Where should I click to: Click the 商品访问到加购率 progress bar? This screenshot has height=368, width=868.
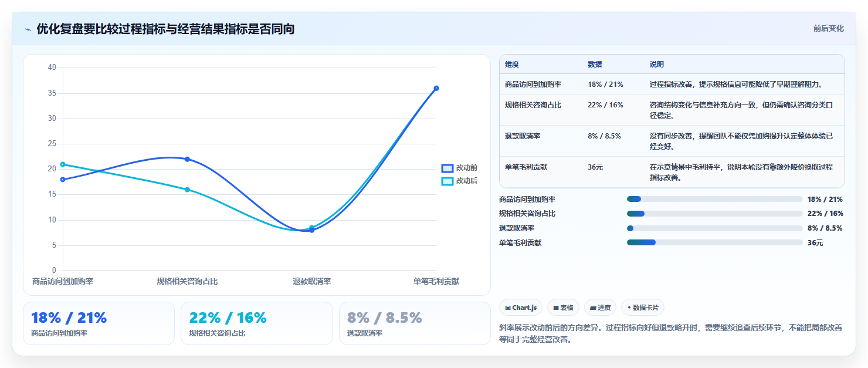point(714,199)
